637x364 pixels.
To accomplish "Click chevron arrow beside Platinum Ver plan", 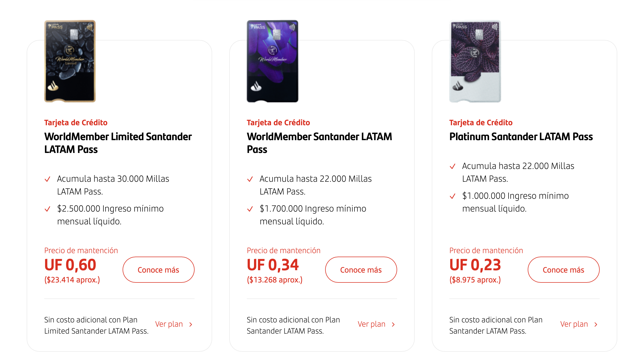I will click(596, 324).
